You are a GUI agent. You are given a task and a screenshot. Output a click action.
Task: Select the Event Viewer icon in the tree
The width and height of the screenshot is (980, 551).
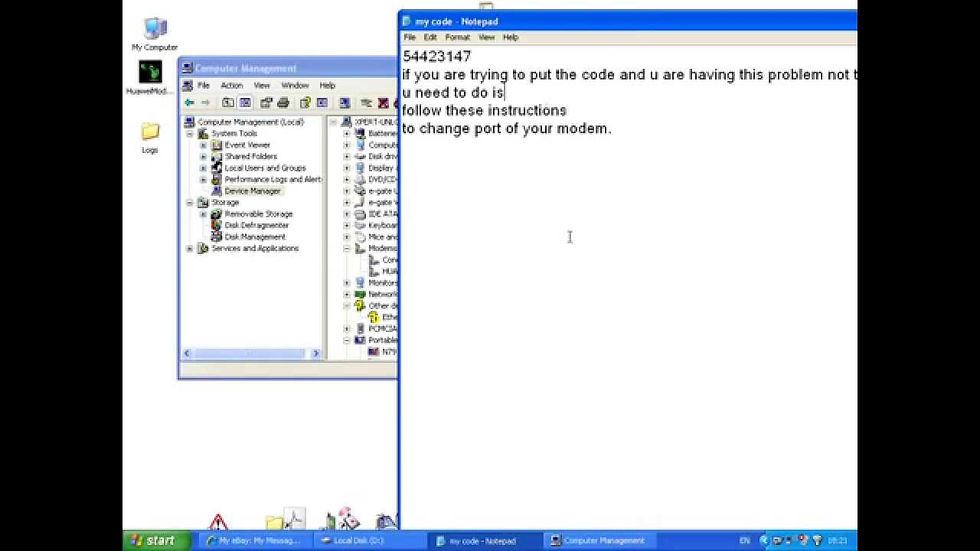(x=216, y=145)
